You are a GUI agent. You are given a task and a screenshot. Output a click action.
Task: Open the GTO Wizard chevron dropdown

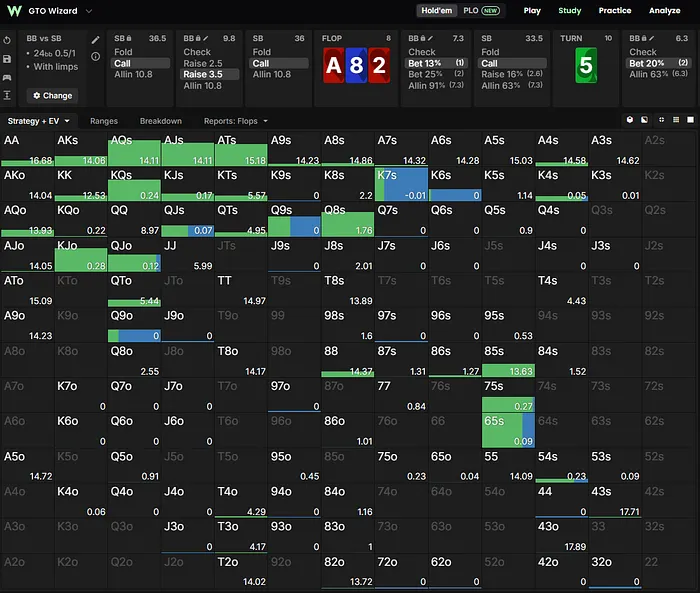coord(89,11)
